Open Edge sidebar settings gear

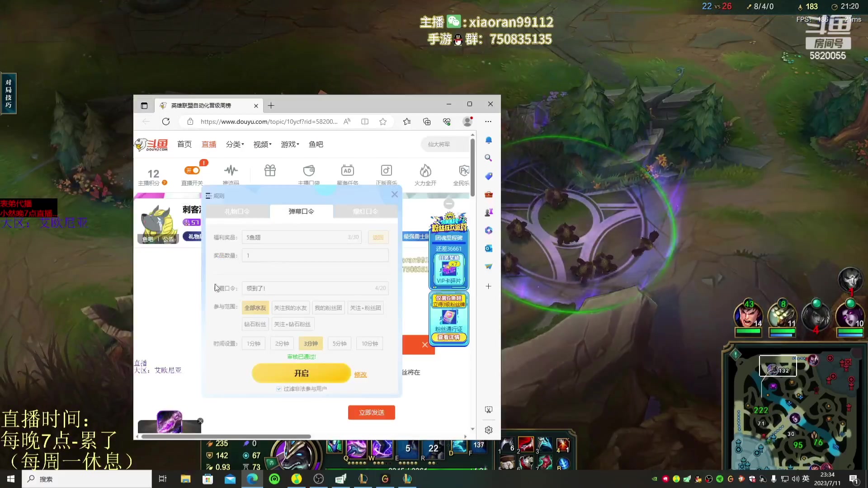click(489, 430)
